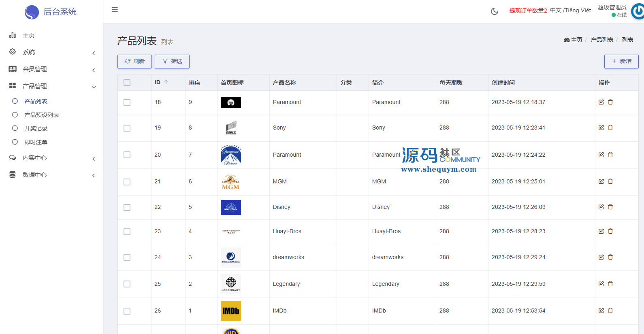
Task: Click the 主页 bar chart sidebar icon
Action: pyautogui.click(x=13, y=35)
